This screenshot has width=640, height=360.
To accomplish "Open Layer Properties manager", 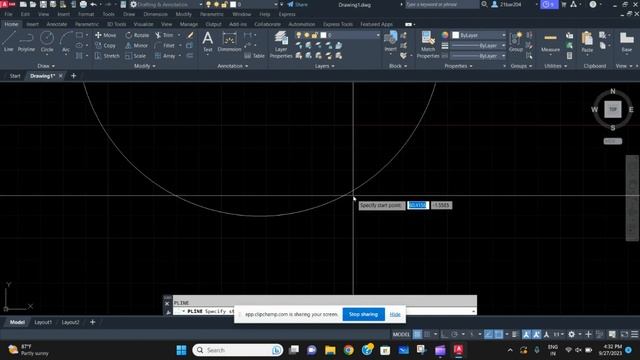I will point(281,45).
